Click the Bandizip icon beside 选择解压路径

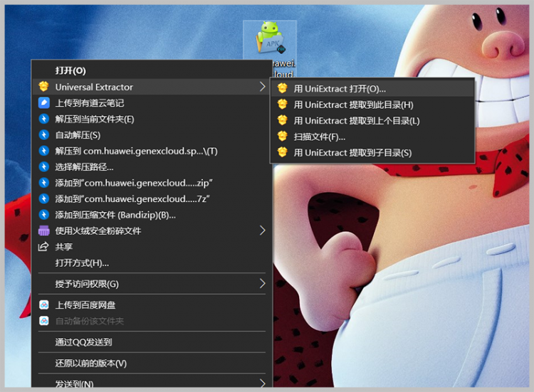(x=43, y=166)
